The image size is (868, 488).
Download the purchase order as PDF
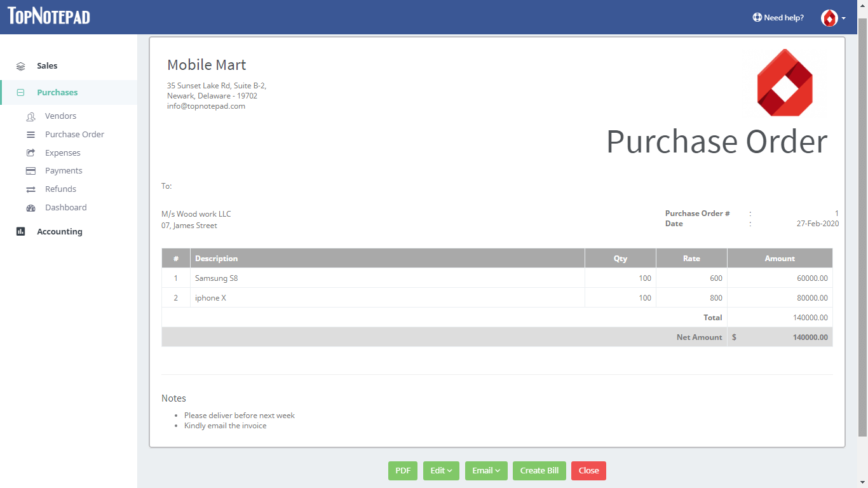click(x=403, y=471)
